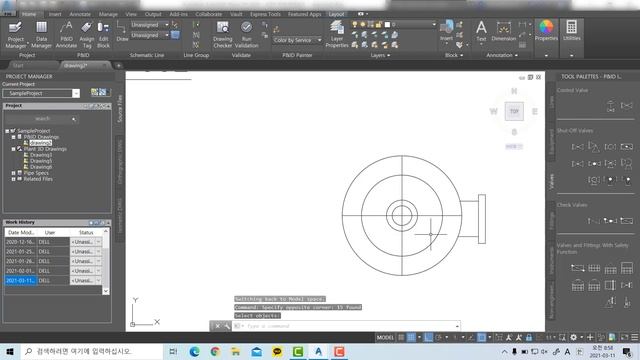Toggle object snap in status bar
This screenshot has height=360, width=640.
tap(482, 337)
